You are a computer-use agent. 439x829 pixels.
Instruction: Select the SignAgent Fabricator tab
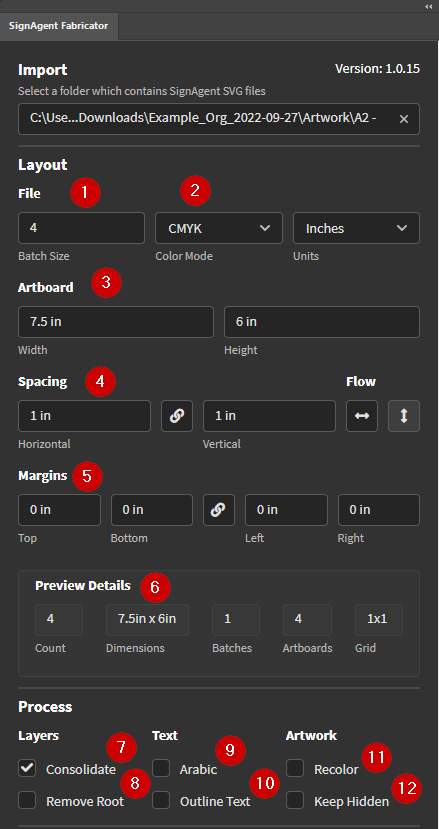pos(59,26)
